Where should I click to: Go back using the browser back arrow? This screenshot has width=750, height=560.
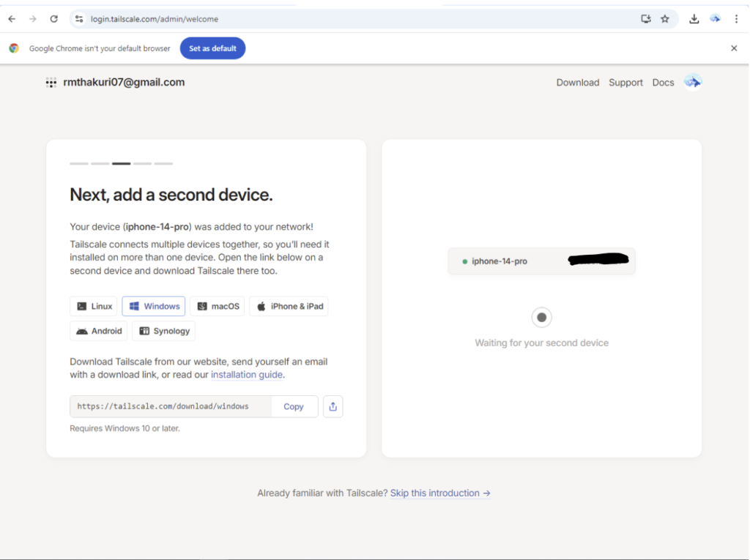point(12,19)
